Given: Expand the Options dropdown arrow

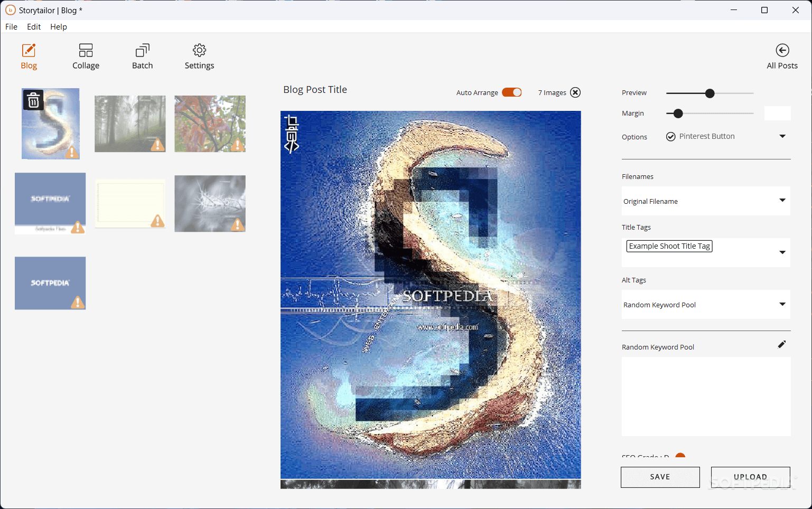Looking at the screenshot, I should (782, 136).
